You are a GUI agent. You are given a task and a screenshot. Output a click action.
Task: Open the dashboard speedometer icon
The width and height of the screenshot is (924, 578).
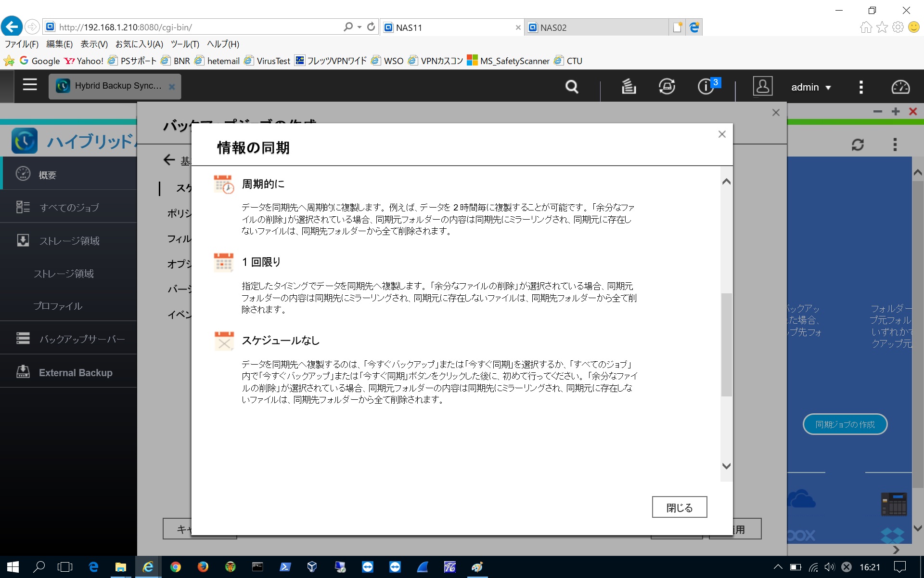900,87
